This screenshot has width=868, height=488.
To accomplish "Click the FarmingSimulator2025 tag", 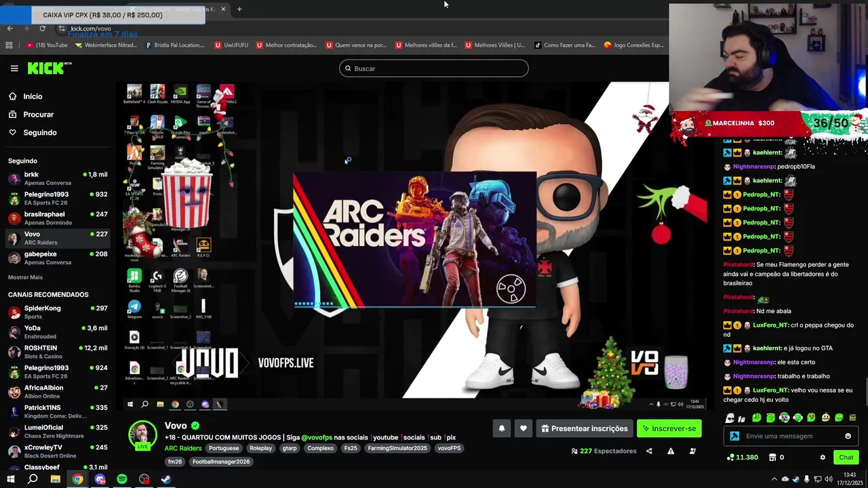I will click(397, 448).
